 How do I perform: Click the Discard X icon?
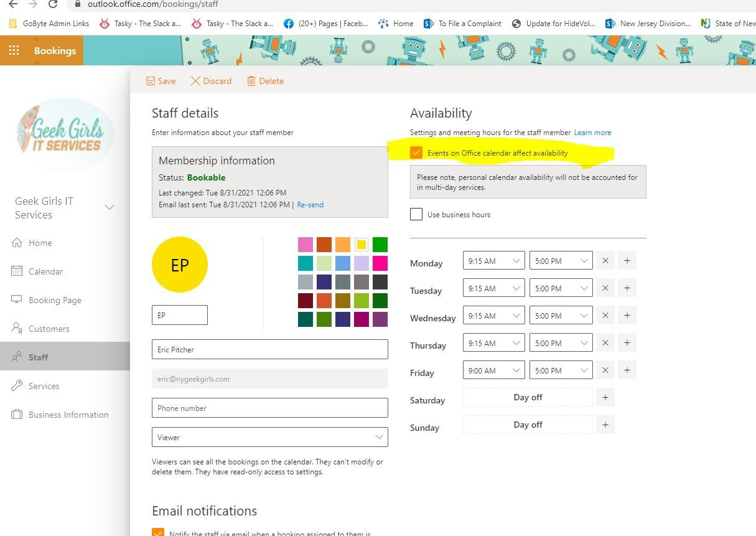pos(195,81)
